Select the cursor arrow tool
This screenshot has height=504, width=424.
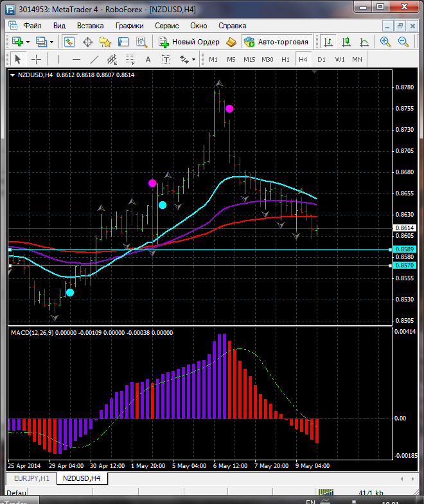point(17,59)
